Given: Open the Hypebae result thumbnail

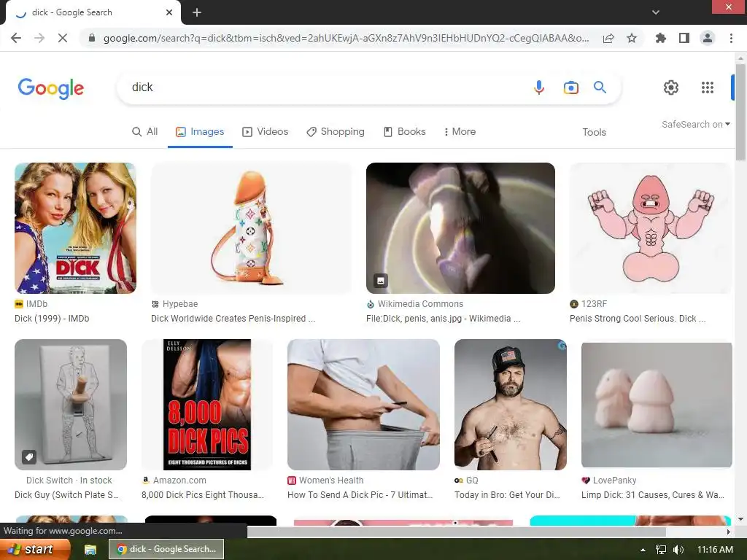Looking at the screenshot, I should [251, 228].
